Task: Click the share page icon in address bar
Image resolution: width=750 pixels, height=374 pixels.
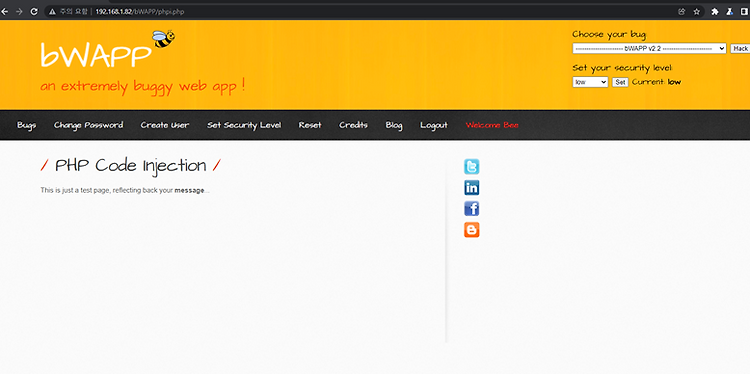Action: click(682, 11)
